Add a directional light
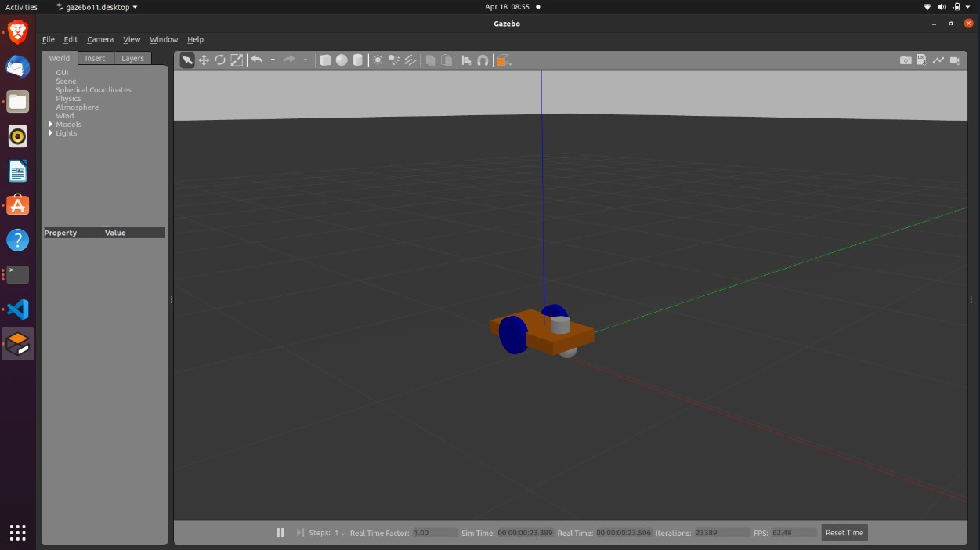980x550 pixels. 410,60
